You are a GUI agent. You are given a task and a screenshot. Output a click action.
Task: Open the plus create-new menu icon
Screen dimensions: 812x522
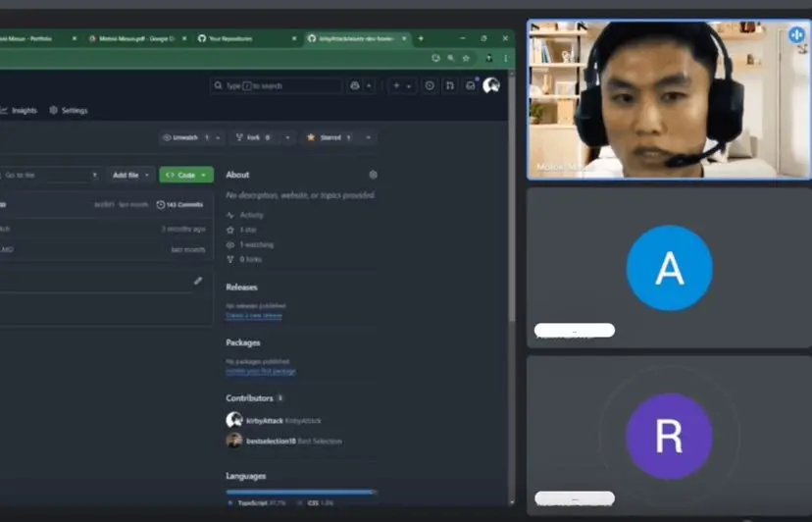pos(396,86)
